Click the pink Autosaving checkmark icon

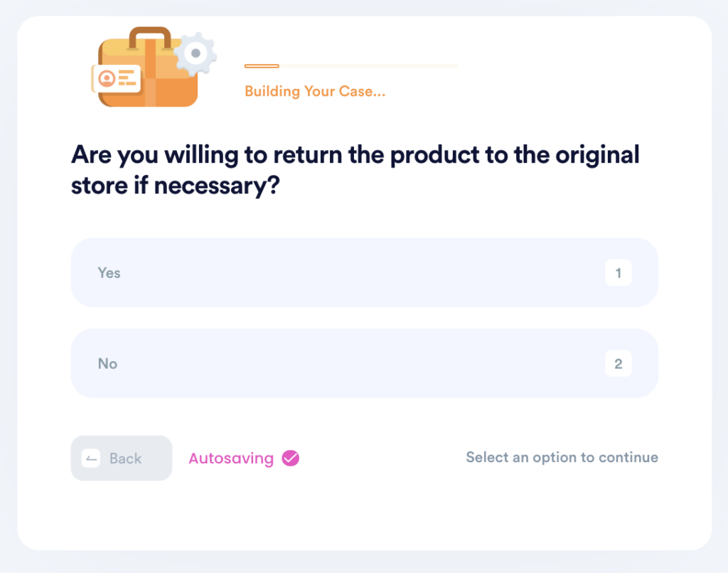pyautogui.click(x=289, y=459)
